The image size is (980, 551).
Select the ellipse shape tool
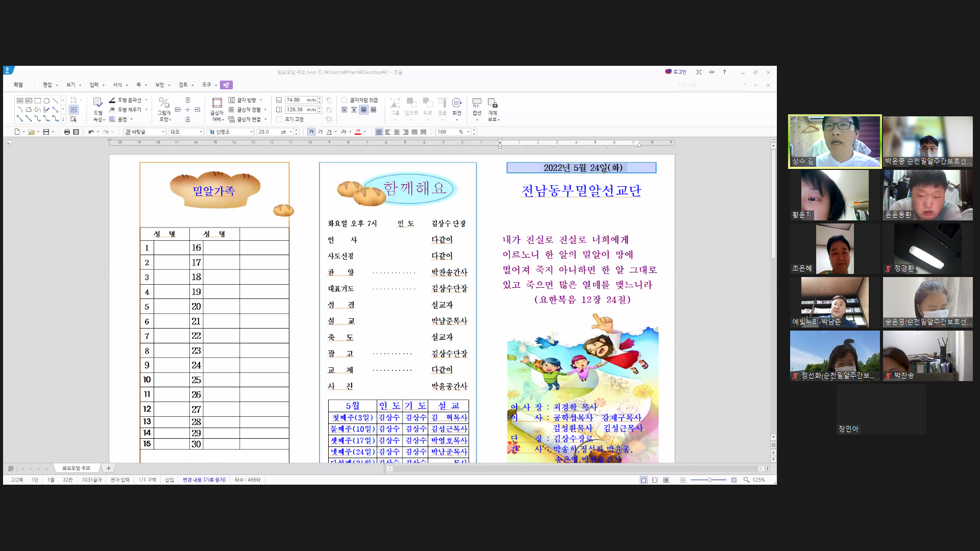coord(46,101)
